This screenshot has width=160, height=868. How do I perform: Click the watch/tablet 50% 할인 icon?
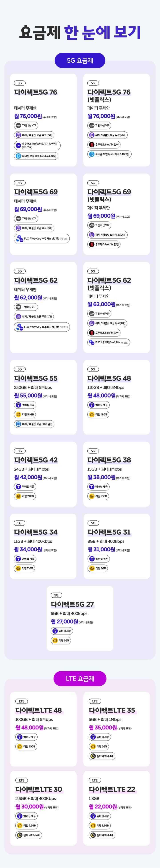18,424
